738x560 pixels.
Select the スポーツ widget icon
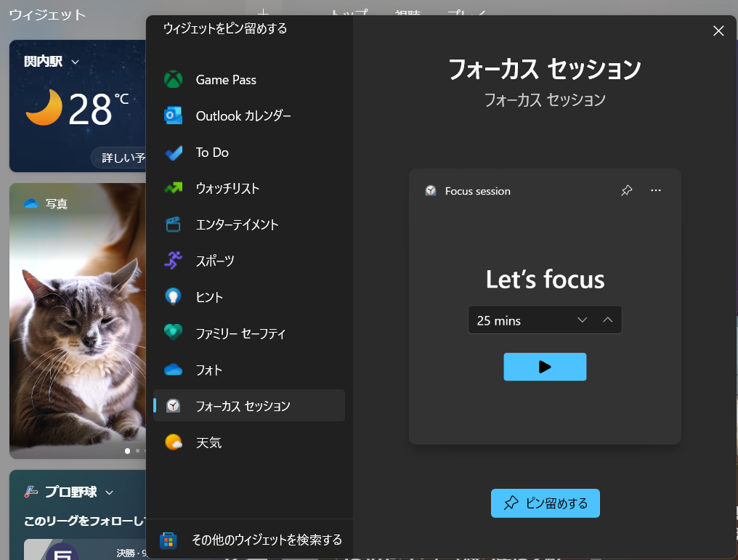pyautogui.click(x=173, y=260)
